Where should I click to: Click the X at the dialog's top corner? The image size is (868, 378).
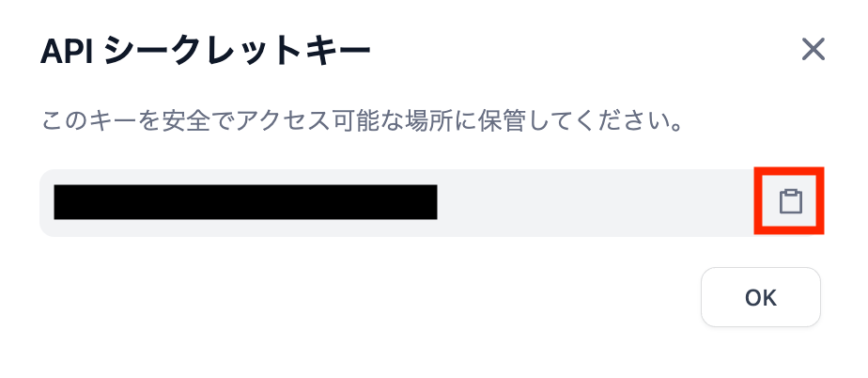click(814, 50)
